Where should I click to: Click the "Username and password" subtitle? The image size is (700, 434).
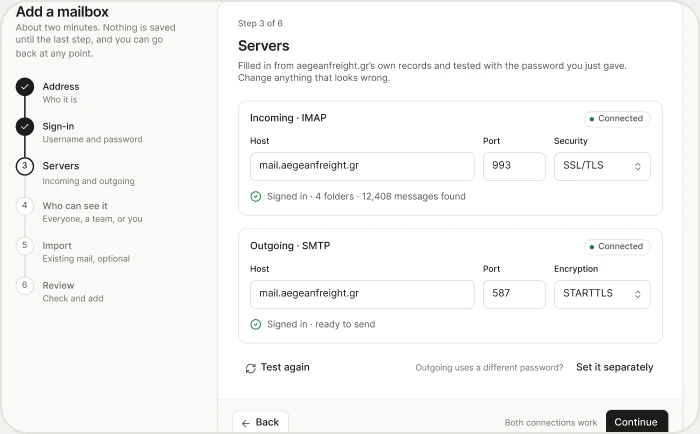(92, 139)
